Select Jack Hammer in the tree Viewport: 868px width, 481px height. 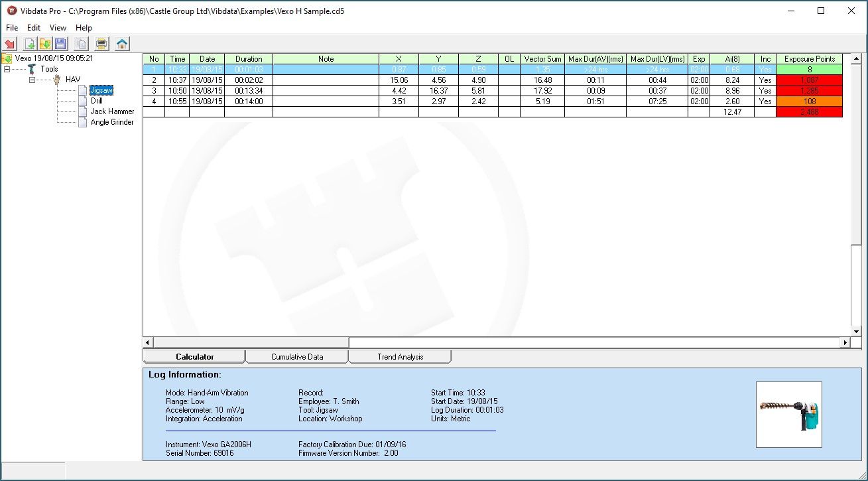tap(112, 111)
